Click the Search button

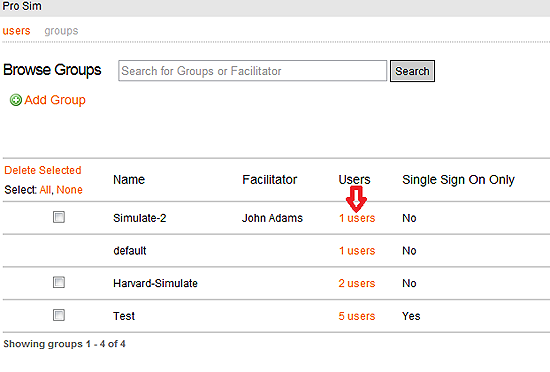[x=412, y=71]
